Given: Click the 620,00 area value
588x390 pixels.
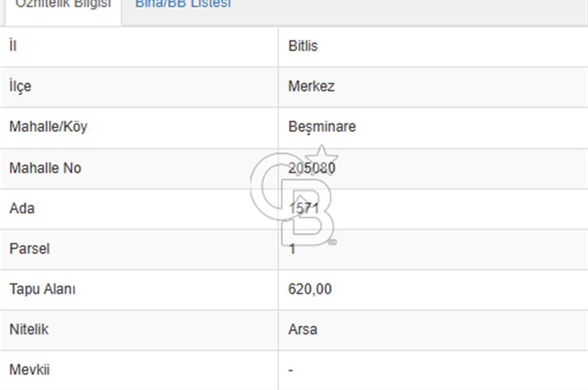Looking at the screenshot, I should (310, 289).
